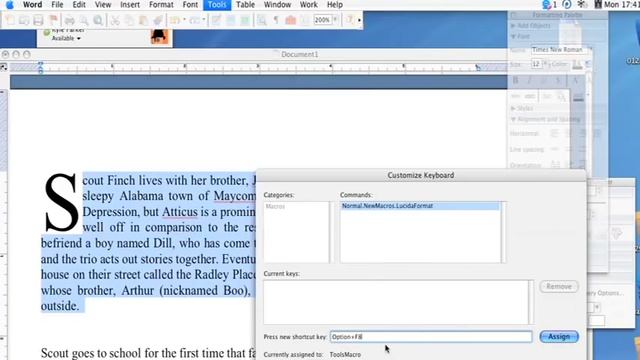Click the Tables and Borders pencil icon
Screen dimensions: 640x360
tap(216, 20)
